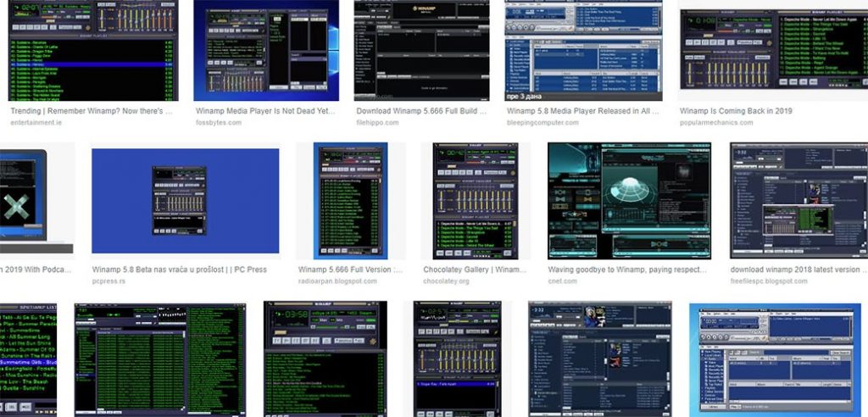Viewport: 868px width, 417px height.
Task: Open the filehippo.com Winamp thumbnail
Action: coord(422,50)
